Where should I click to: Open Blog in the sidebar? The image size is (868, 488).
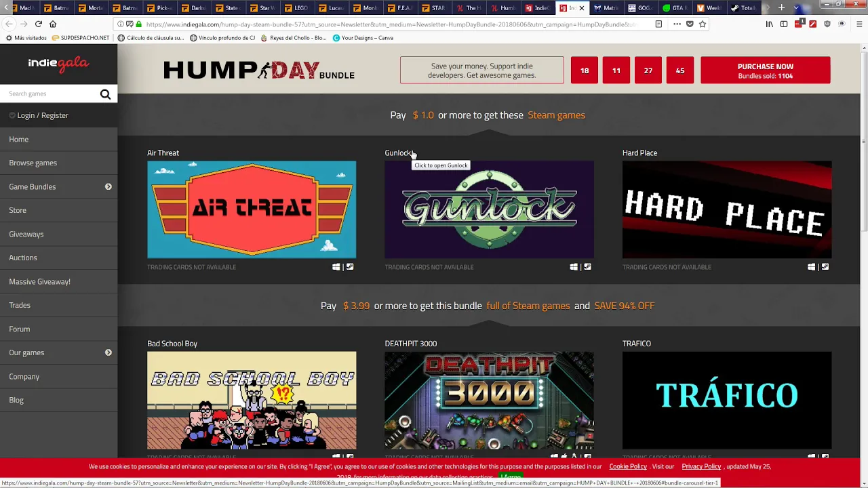point(16,400)
